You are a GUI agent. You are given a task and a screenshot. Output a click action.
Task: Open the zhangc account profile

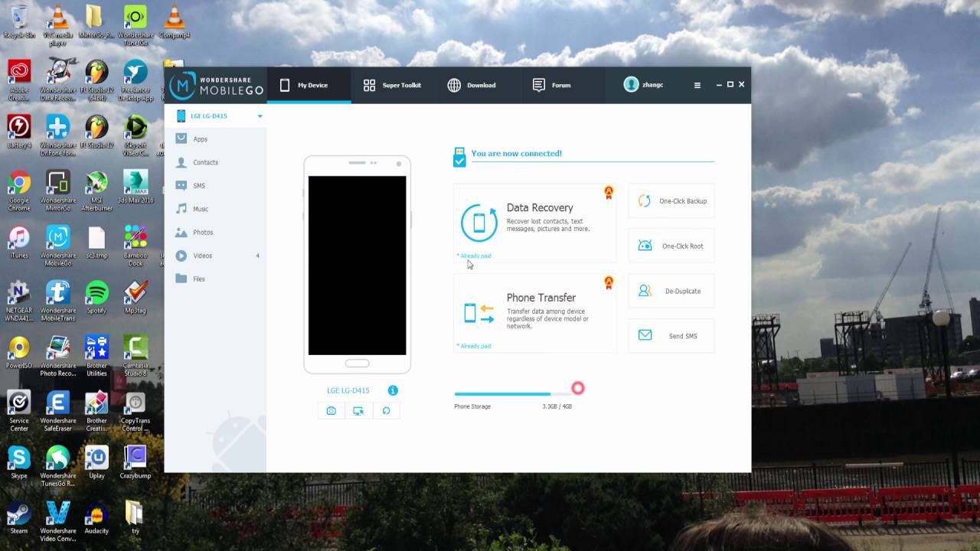tap(644, 85)
